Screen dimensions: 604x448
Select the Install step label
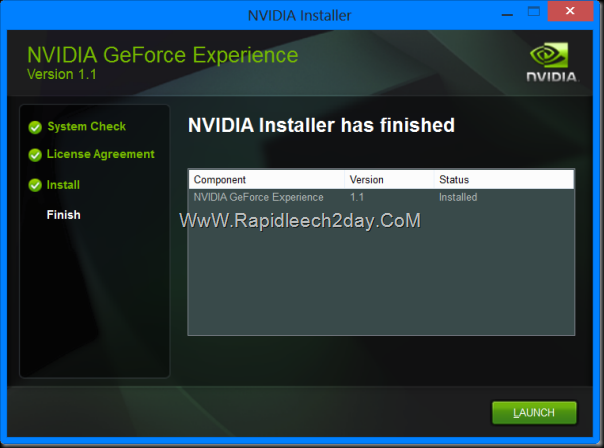coord(63,185)
